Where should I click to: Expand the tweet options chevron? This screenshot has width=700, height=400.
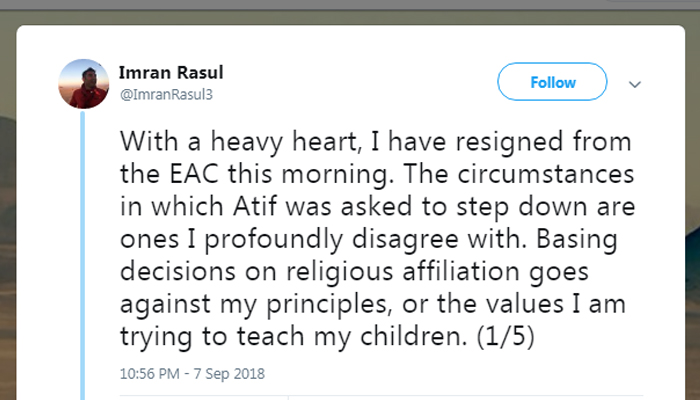[635, 84]
